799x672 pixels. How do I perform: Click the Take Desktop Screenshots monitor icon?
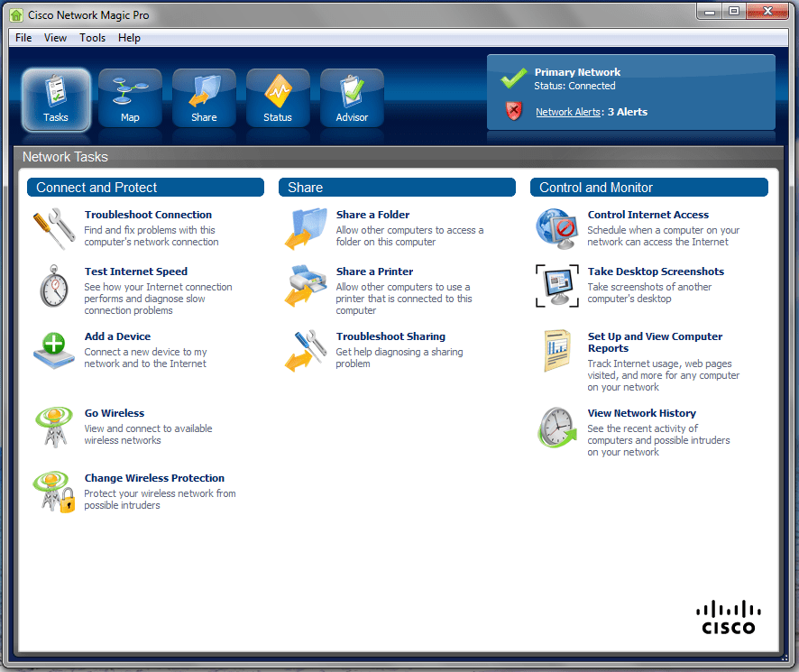[x=556, y=286]
